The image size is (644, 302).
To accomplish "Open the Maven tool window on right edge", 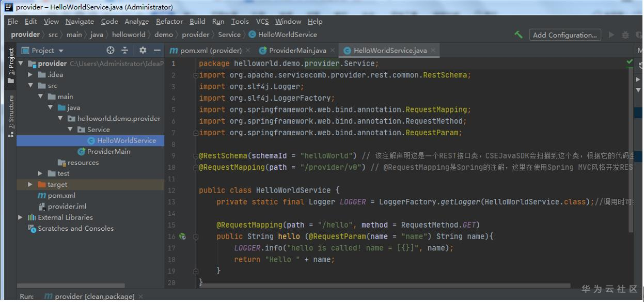I will 640,50.
